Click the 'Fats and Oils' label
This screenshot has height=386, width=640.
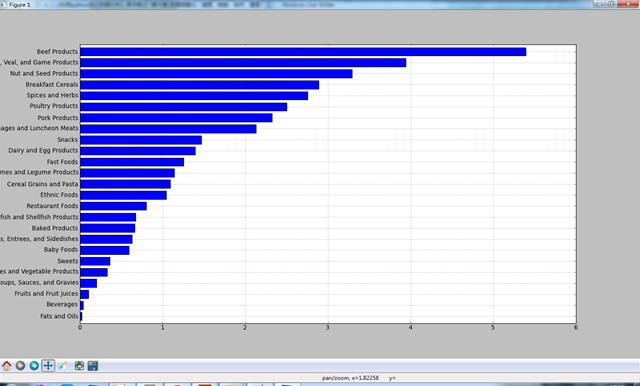pyautogui.click(x=59, y=316)
